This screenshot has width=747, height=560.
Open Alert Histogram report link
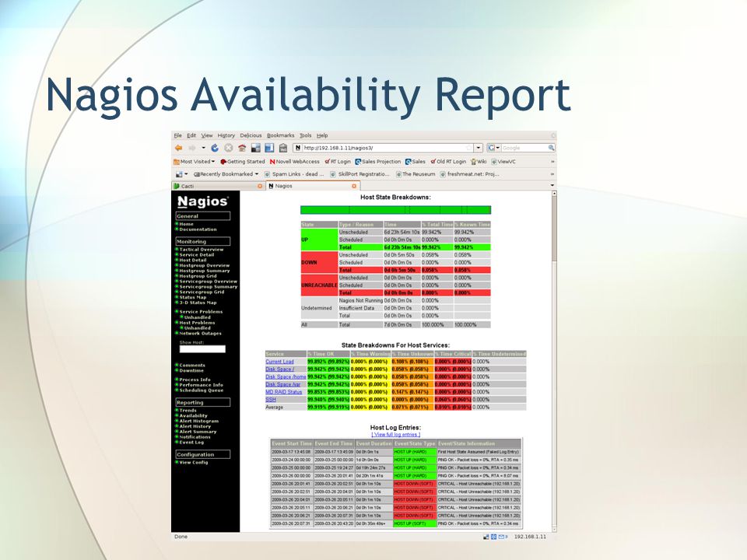(199, 421)
